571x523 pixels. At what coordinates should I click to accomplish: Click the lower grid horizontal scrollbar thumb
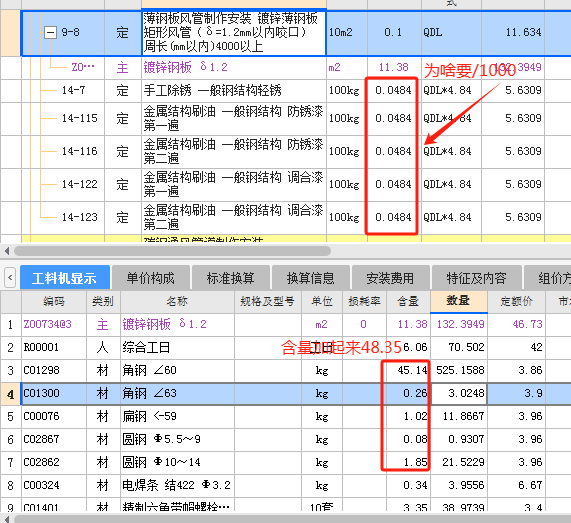pos(291,519)
